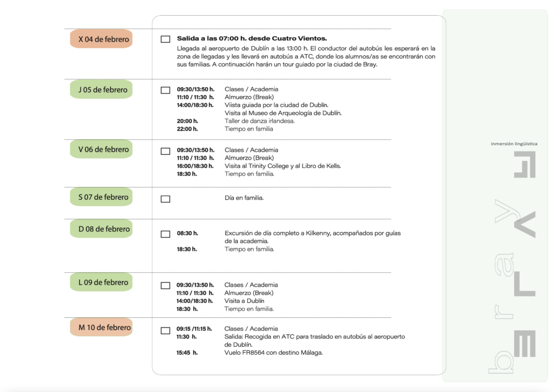Check the M 10 de febrero checkbox

165,330
